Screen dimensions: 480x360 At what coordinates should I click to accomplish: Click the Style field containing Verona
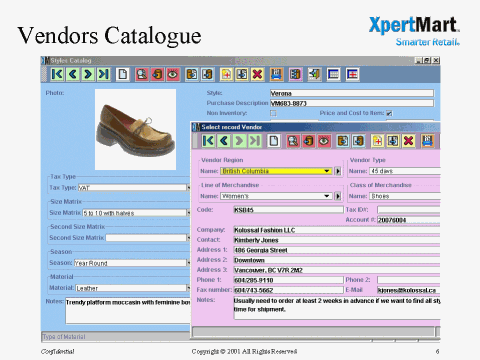(352, 93)
